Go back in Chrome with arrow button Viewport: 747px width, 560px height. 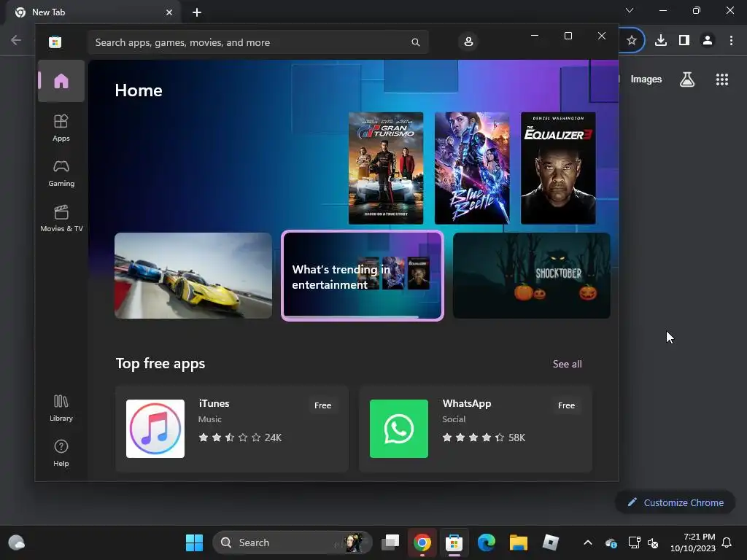(16, 40)
